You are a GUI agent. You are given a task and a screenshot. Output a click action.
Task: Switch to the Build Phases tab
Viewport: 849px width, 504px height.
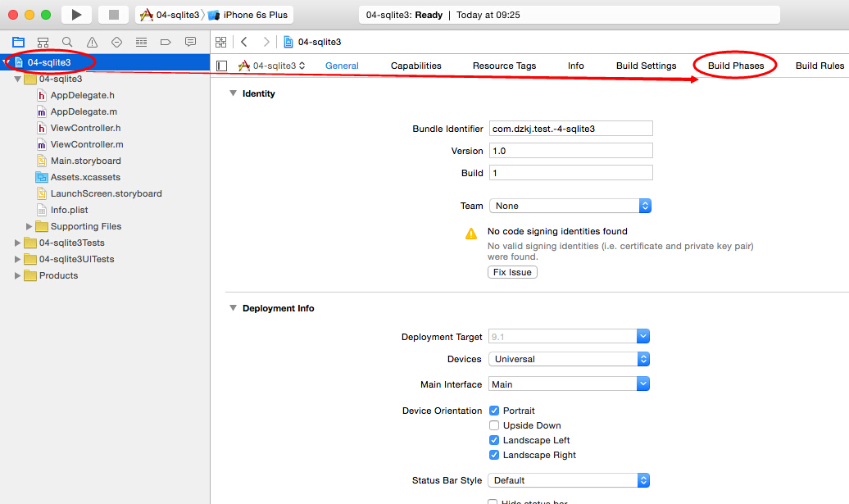tap(736, 66)
